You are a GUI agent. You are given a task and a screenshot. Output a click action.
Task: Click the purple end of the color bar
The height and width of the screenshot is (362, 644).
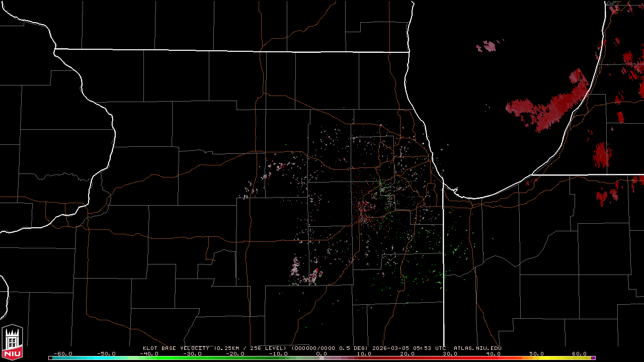pyautogui.click(x=594, y=358)
